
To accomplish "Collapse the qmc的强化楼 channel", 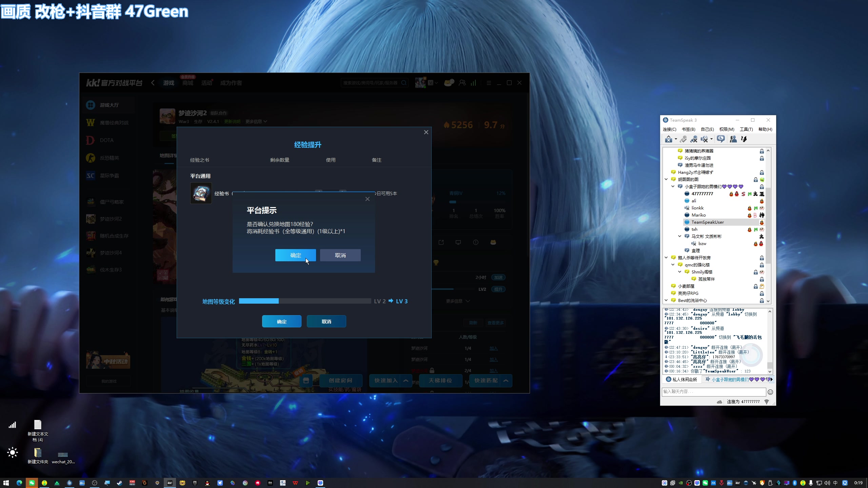I will (x=673, y=265).
